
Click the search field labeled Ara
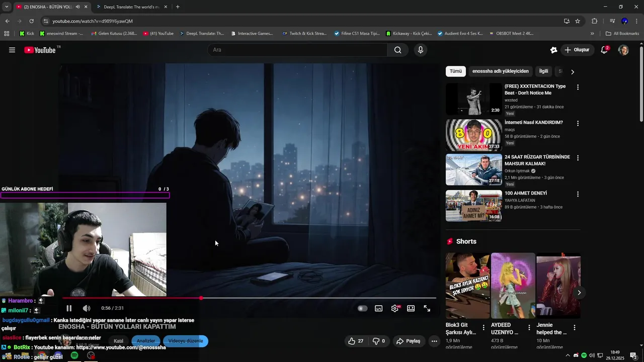(x=297, y=50)
